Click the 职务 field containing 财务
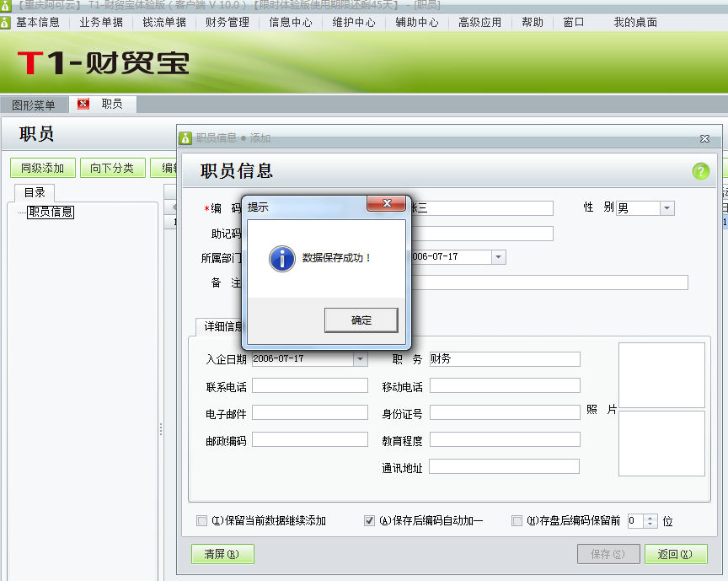The height and width of the screenshot is (581, 728). [505, 359]
